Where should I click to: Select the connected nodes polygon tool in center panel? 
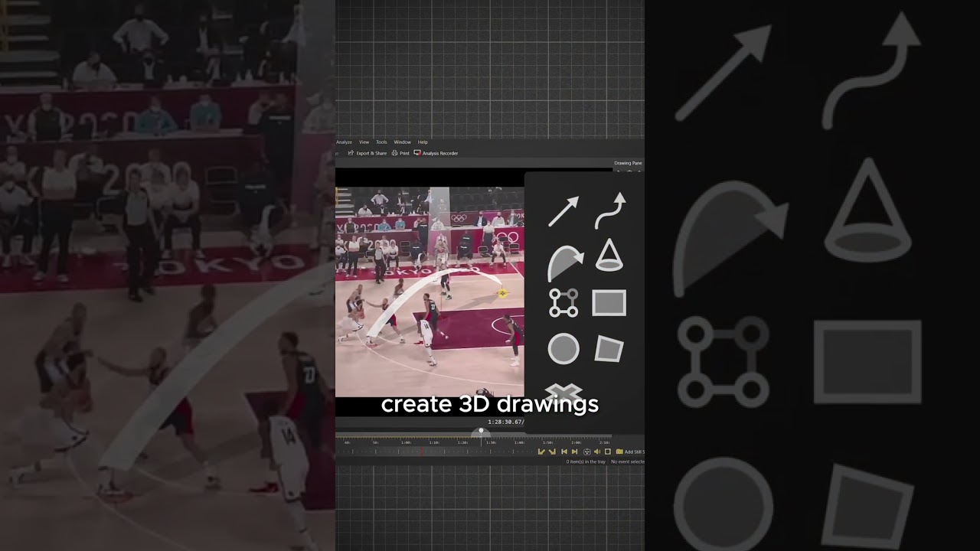point(563,303)
